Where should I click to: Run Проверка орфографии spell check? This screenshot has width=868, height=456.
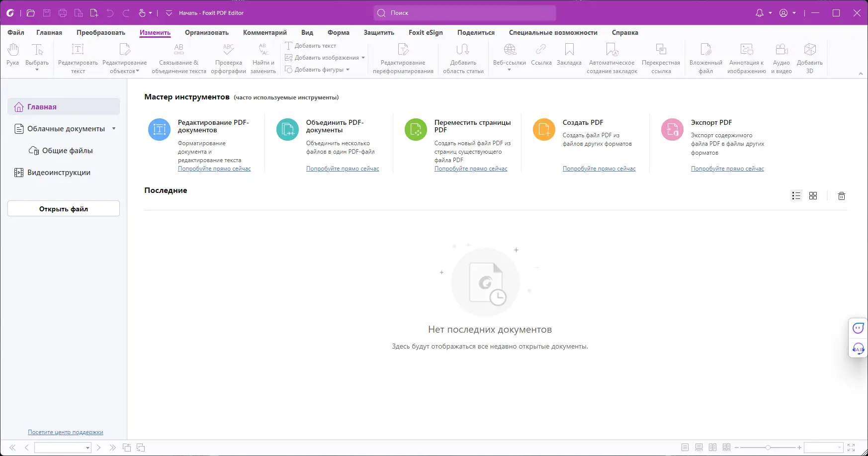tap(228, 58)
